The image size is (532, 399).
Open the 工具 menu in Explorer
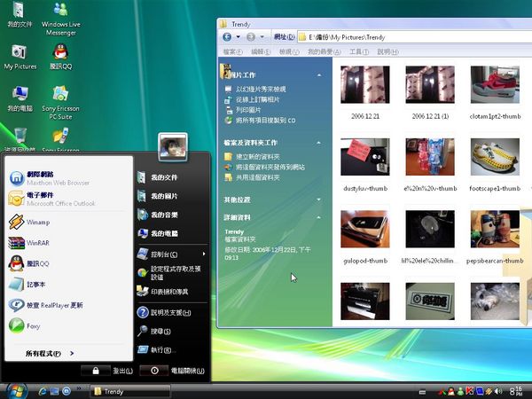(x=359, y=52)
